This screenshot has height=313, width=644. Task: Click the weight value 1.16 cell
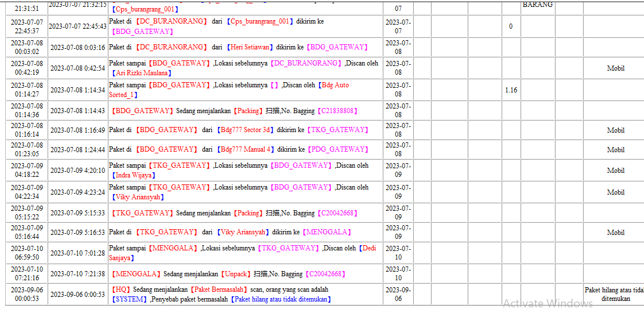click(x=511, y=90)
